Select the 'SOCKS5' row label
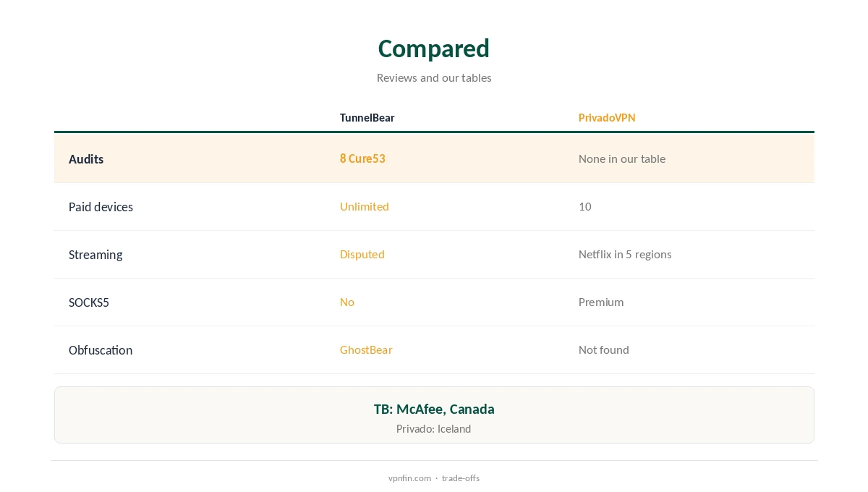This screenshot has width=868, height=492. pos(89,302)
